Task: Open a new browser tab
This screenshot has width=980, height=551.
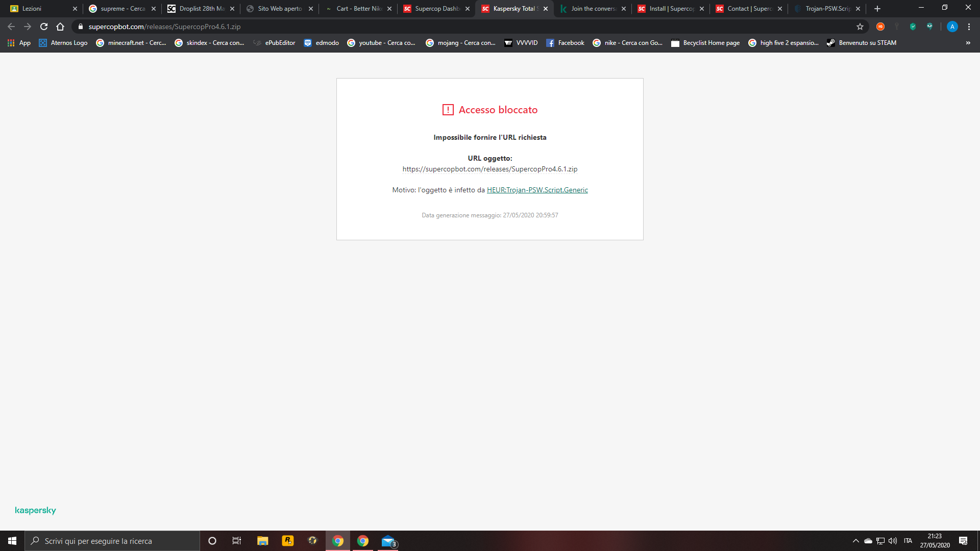Action: point(877,9)
